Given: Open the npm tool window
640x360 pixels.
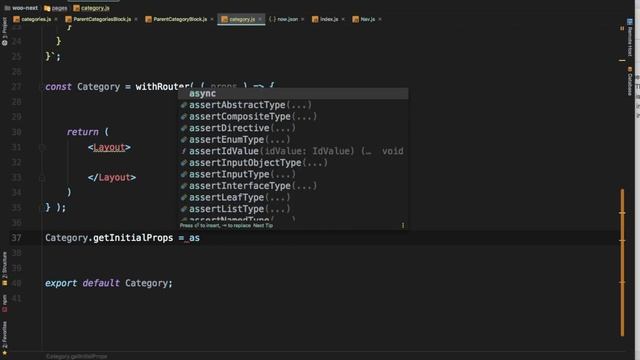Looking at the screenshot, I should coord(4,303).
